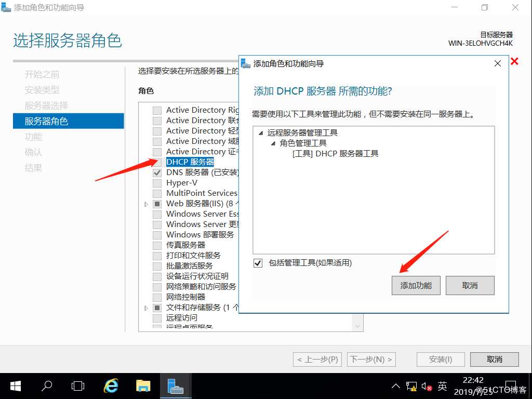Go to 结果 wizard step
Screen dimensions: 532x399
click(x=33, y=168)
